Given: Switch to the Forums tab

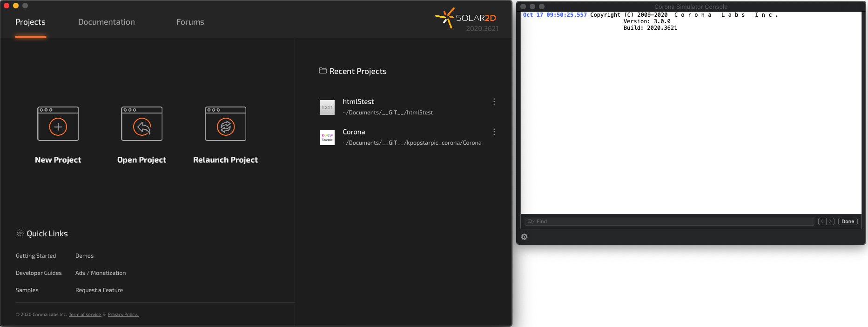Looking at the screenshot, I should point(190,22).
